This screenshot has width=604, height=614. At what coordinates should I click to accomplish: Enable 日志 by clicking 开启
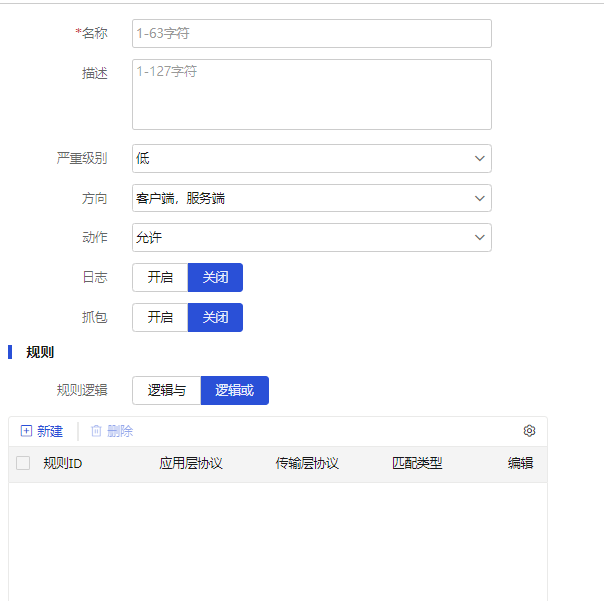click(x=160, y=277)
